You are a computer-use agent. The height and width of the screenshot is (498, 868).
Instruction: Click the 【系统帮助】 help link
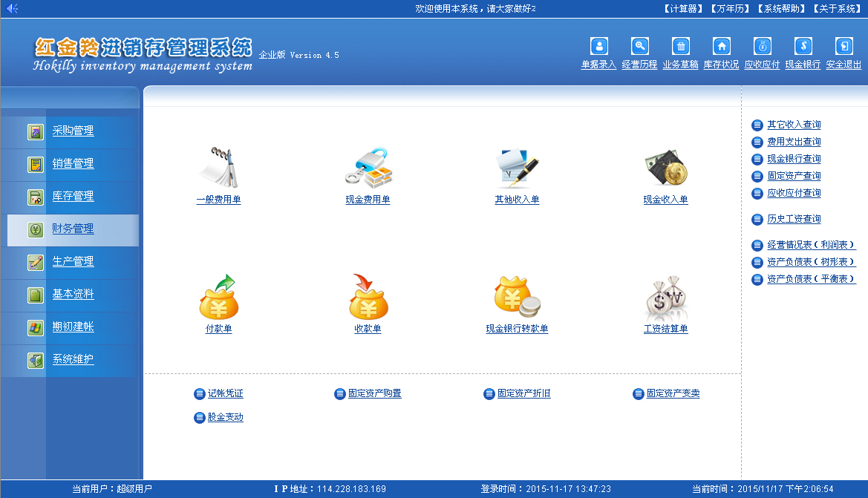[x=781, y=8]
